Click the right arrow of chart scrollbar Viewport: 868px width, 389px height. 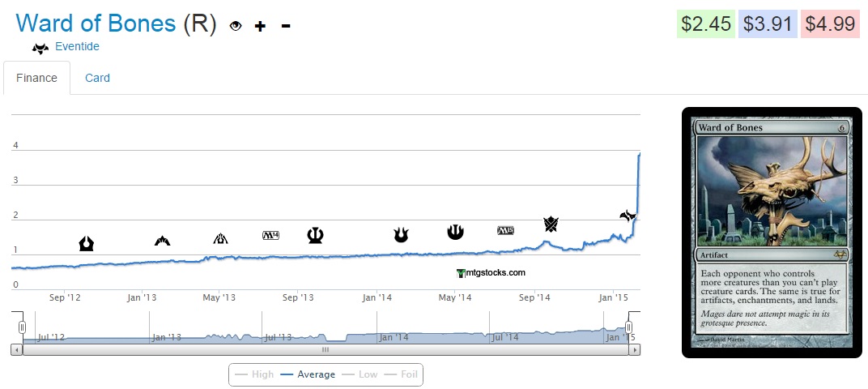coord(635,350)
